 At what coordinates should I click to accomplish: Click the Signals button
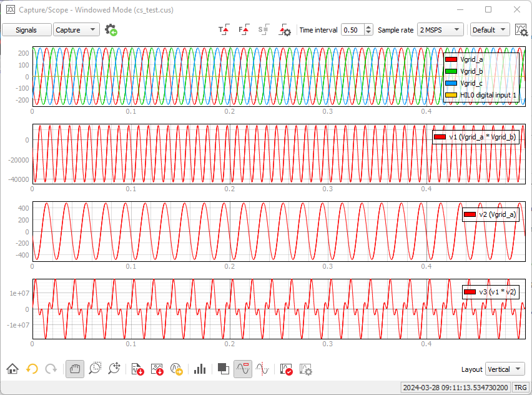click(x=26, y=30)
